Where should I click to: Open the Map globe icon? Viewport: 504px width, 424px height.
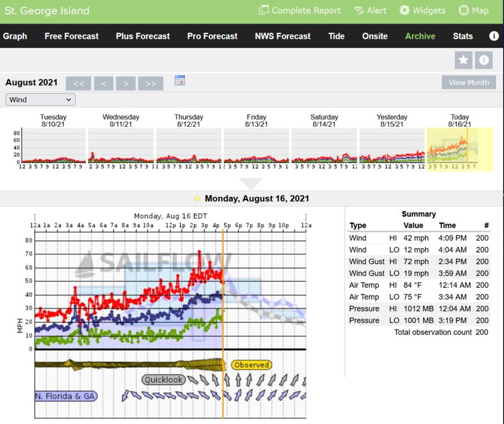point(463,11)
